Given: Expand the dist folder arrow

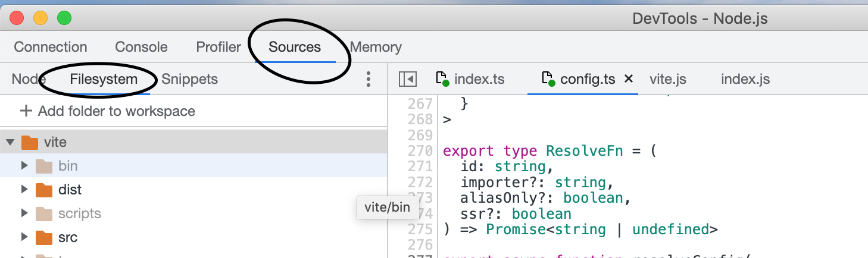Looking at the screenshot, I should pyautogui.click(x=24, y=190).
